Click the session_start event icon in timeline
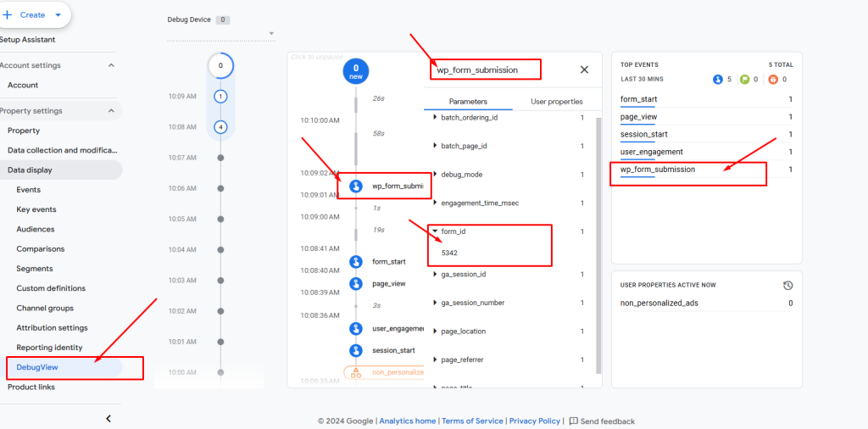 (x=356, y=350)
